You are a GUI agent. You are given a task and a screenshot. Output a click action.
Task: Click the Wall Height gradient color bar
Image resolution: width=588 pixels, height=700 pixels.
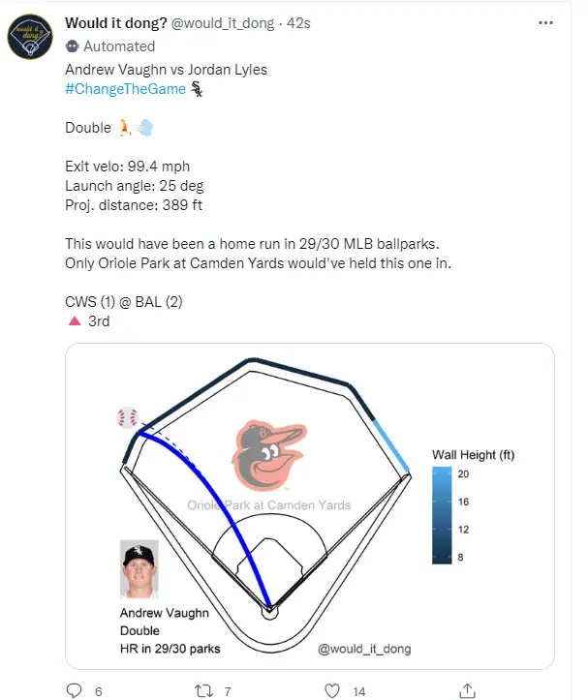pos(441,515)
